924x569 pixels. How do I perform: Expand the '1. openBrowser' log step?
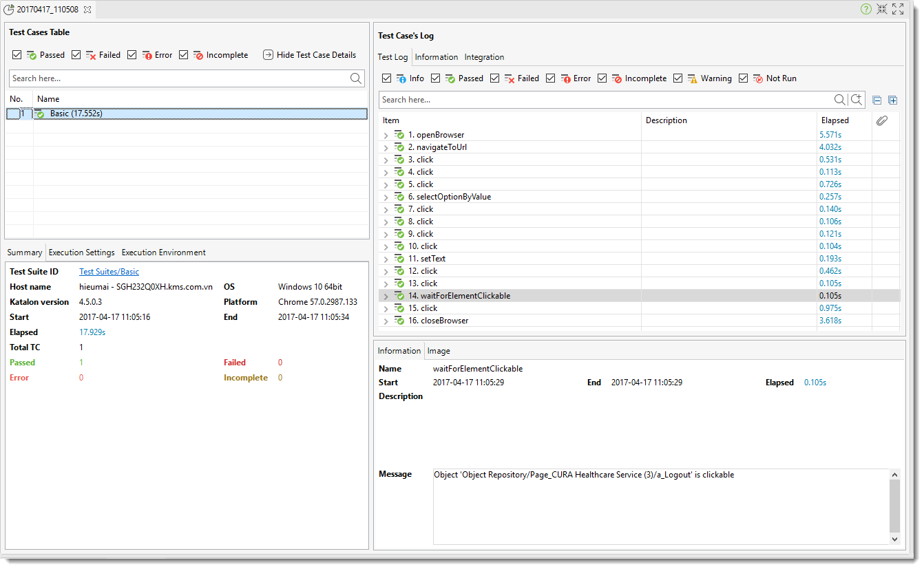click(386, 134)
